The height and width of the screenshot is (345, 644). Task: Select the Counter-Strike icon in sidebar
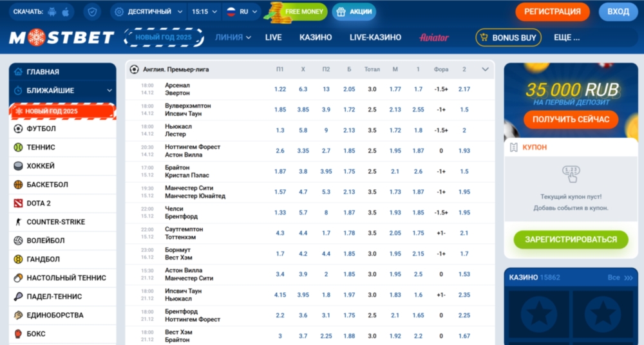click(18, 222)
